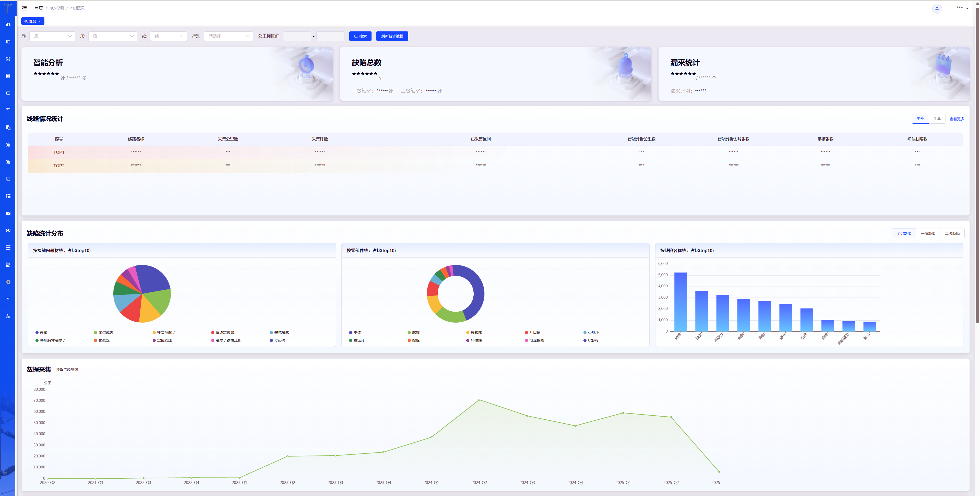This screenshot has height=496, width=980.
Task: Filter defect charts by 一级缺陷
Action: (x=928, y=233)
